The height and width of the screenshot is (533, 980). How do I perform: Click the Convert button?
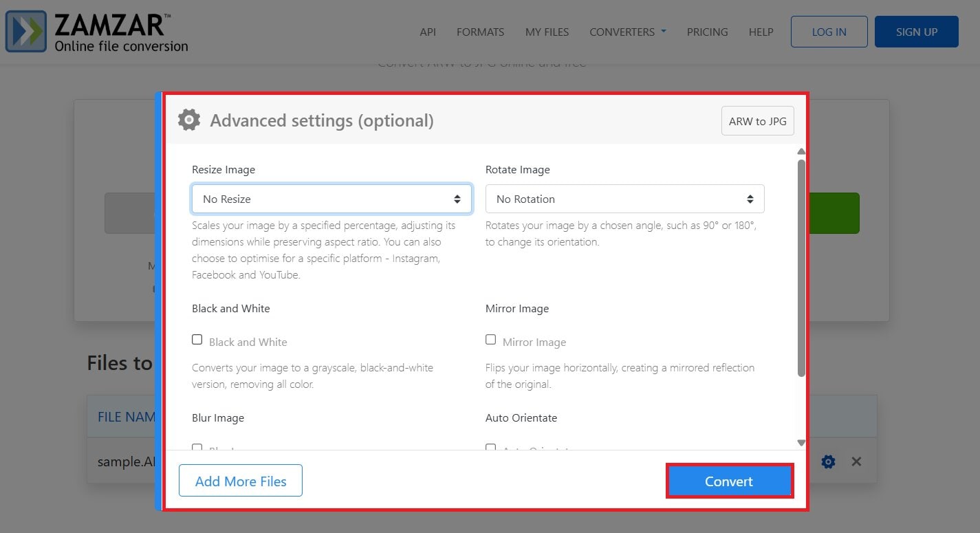click(729, 481)
